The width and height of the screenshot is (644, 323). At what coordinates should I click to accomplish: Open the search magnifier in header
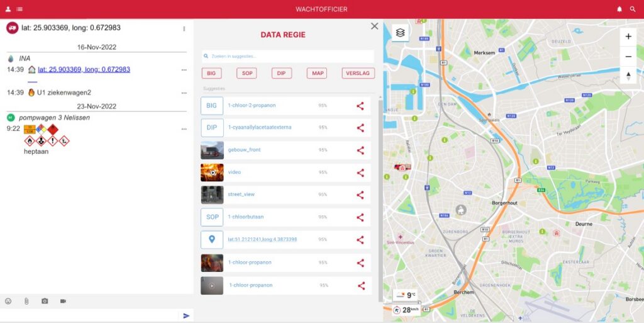[633, 9]
